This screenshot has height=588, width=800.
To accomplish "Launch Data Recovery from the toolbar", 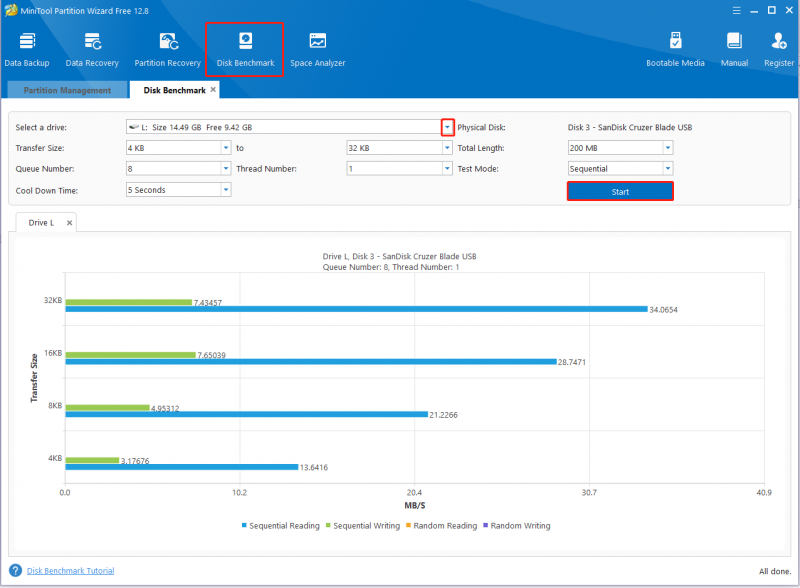I will tap(92, 50).
